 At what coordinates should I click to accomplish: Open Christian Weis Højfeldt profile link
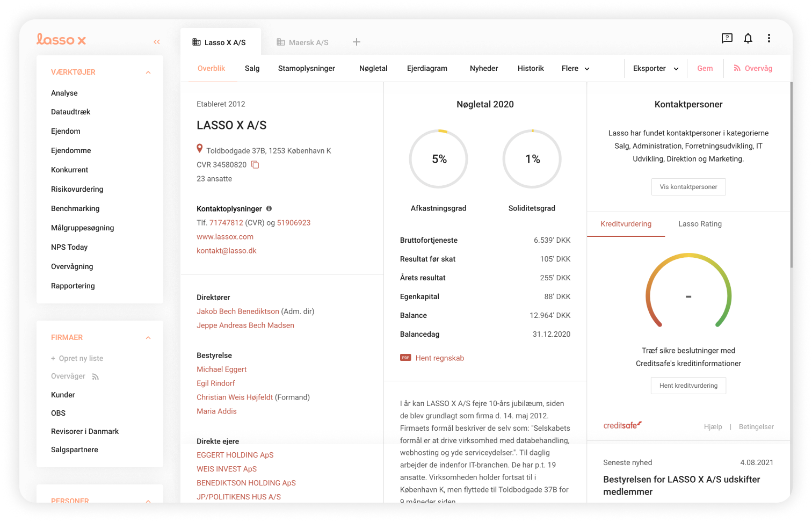click(235, 397)
